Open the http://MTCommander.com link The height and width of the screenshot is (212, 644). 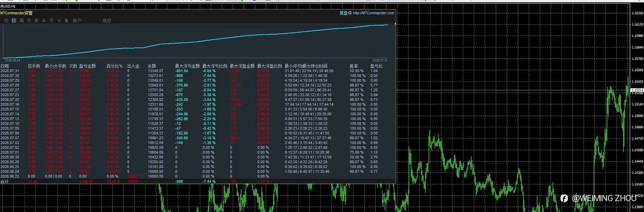pos(373,13)
